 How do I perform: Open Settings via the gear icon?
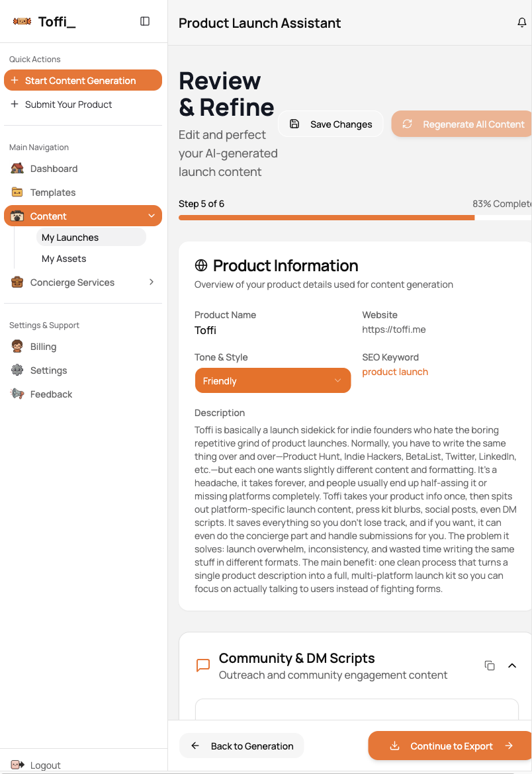[17, 370]
